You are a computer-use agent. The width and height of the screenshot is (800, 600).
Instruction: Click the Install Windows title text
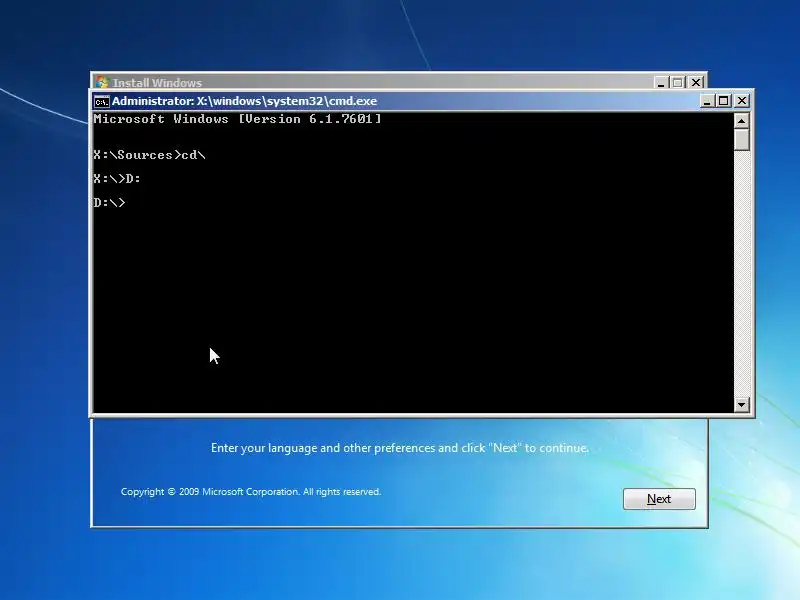pos(157,83)
